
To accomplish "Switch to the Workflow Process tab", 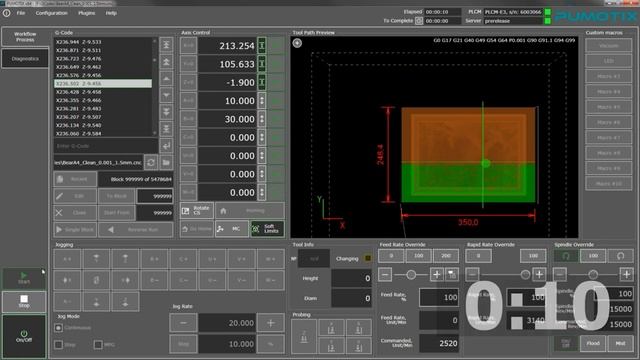I will [25, 37].
